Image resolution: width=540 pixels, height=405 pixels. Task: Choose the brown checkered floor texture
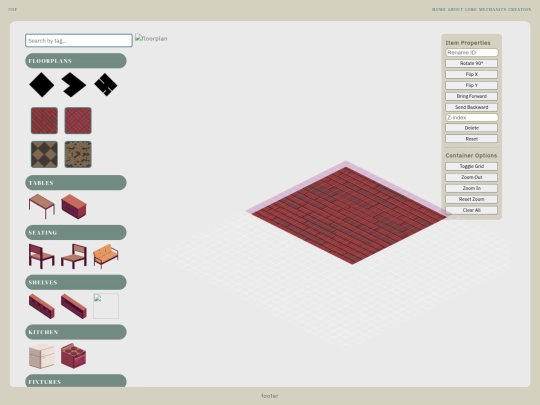(44, 154)
